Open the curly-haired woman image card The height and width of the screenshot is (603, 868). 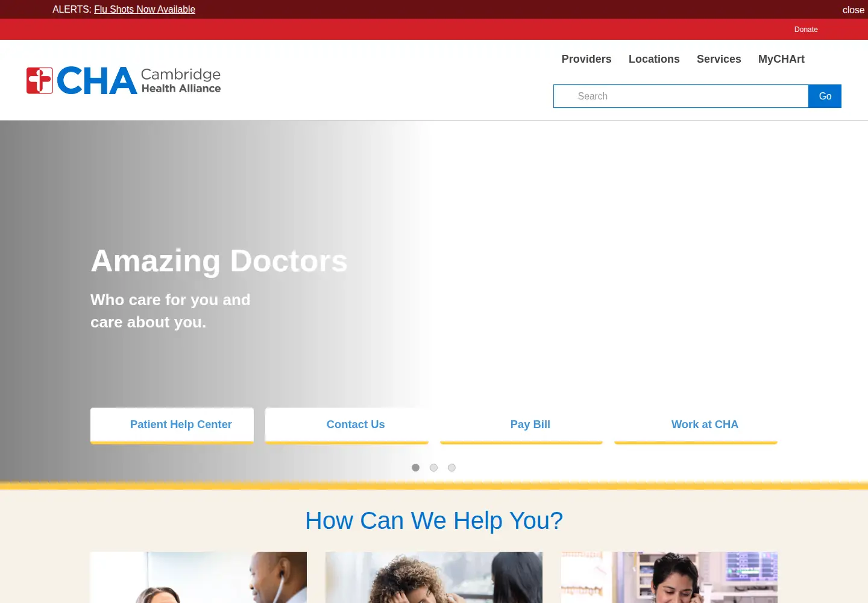[434, 577]
